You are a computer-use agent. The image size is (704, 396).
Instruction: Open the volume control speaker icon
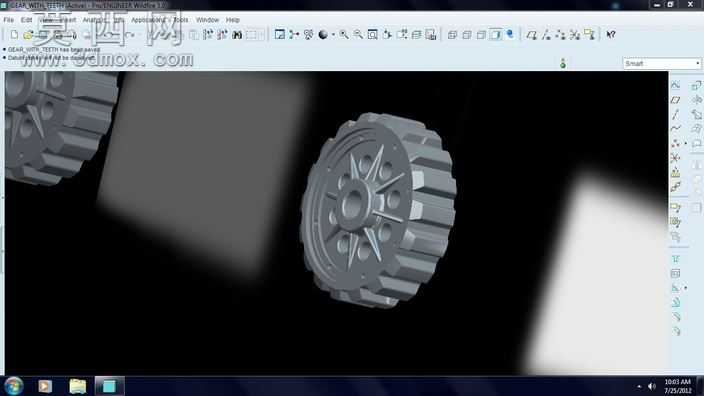[651, 386]
